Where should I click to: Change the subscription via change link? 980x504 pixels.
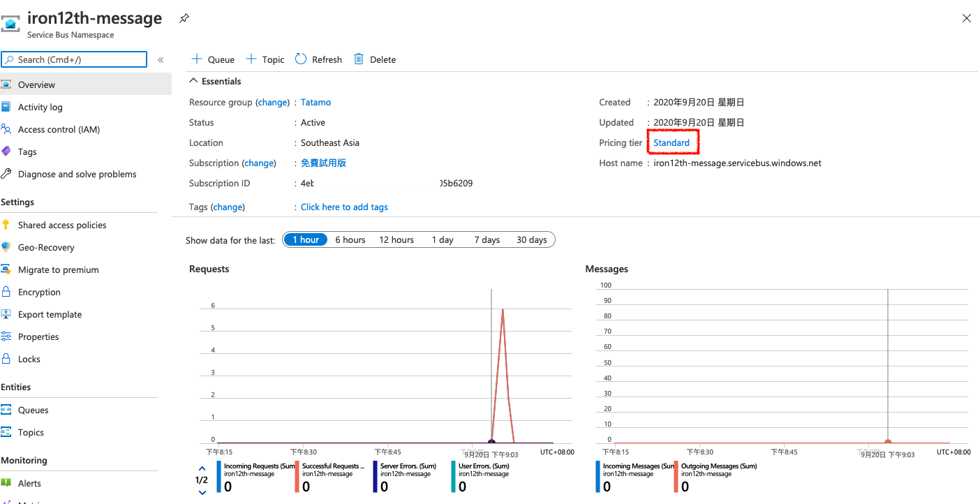coord(259,163)
